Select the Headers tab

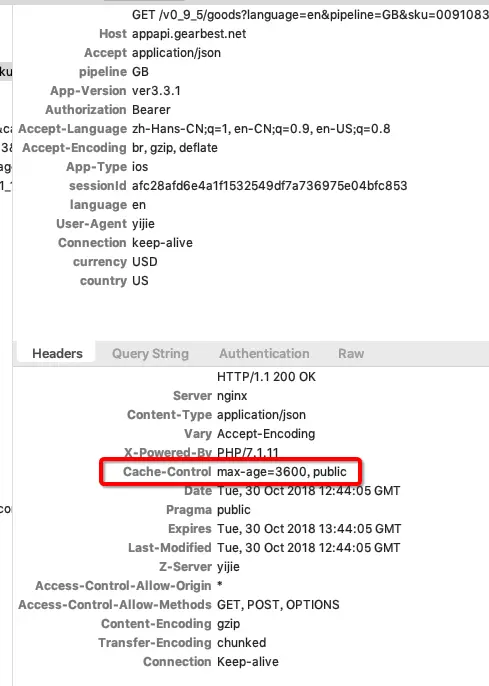(x=57, y=353)
